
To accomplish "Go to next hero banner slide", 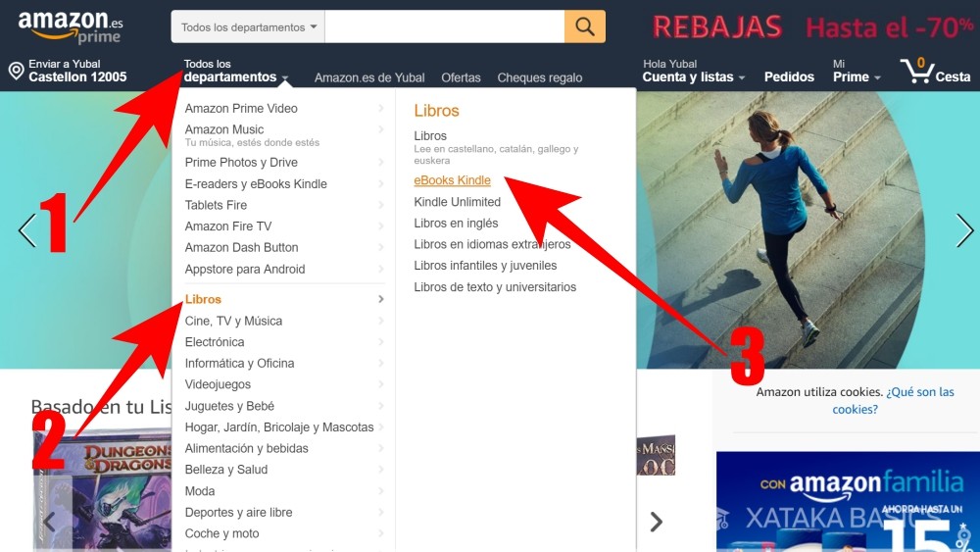I will click(x=964, y=230).
